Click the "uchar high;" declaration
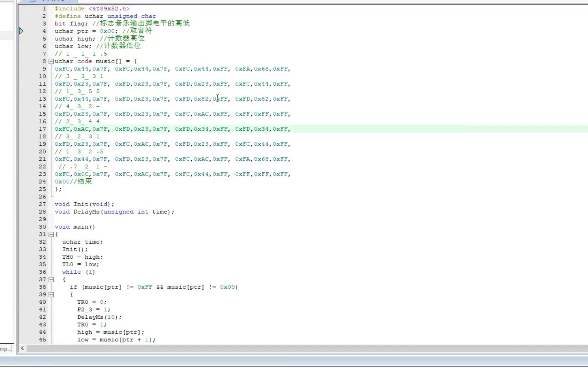 point(75,39)
